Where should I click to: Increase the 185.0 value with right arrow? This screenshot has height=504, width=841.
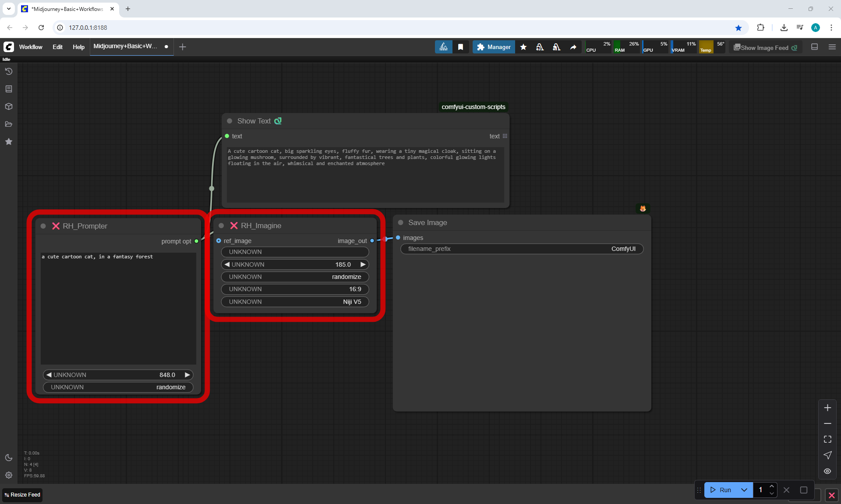pos(363,264)
